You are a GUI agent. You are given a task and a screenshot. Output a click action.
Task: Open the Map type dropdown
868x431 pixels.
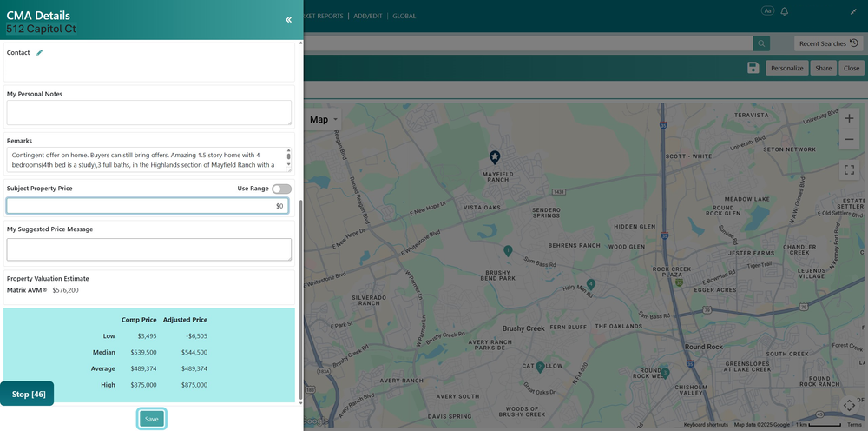pyautogui.click(x=323, y=120)
